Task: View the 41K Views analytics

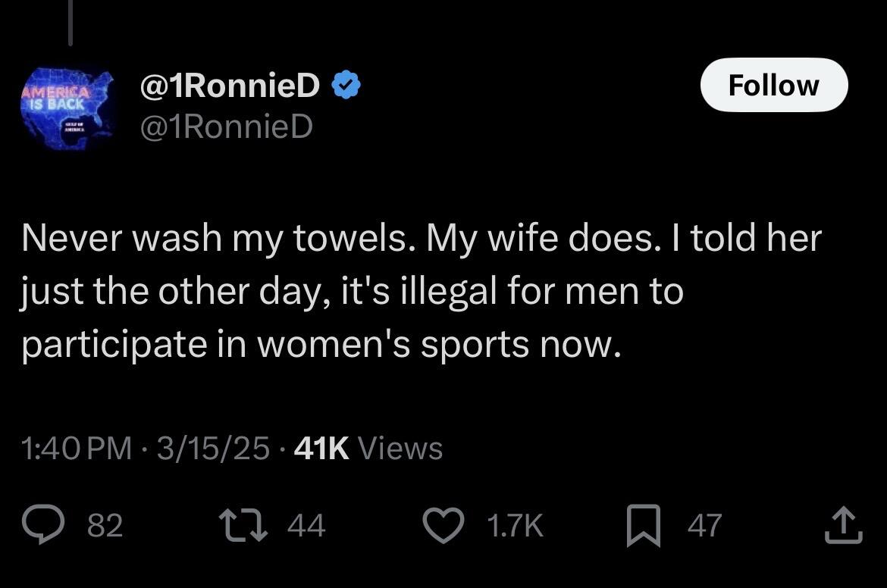Action: 368,449
